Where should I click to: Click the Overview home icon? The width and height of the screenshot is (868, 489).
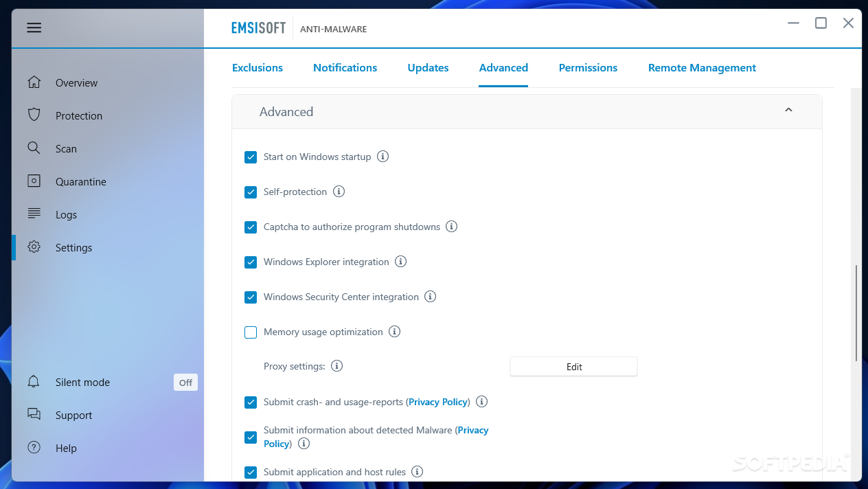pos(34,82)
